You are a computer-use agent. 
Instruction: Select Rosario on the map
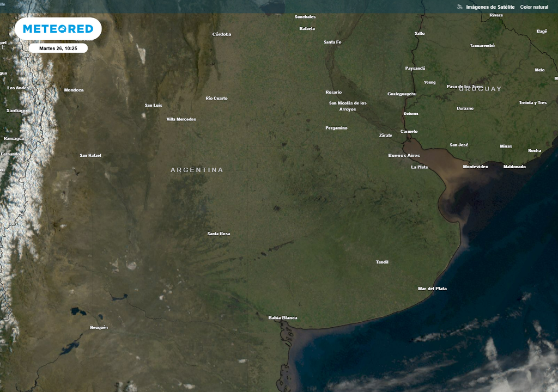point(335,91)
